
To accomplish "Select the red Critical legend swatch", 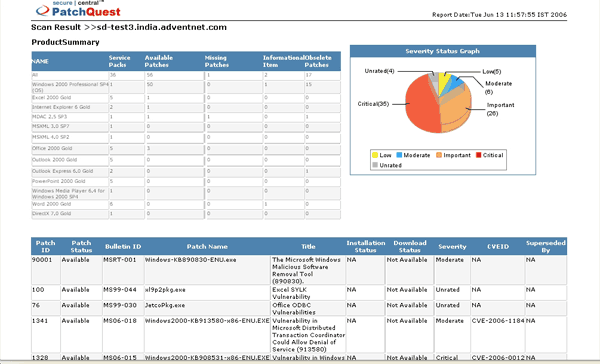I will pos(478,155).
